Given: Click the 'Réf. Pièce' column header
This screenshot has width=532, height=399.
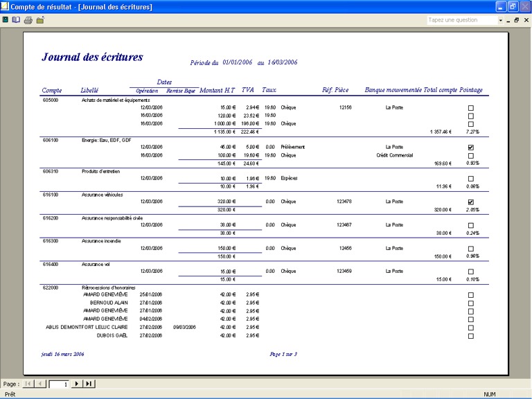Looking at the screenshot, I should [x=335, y=90].
